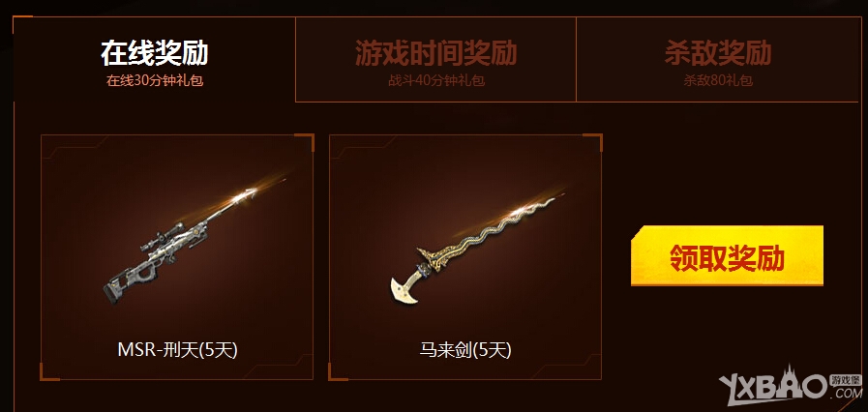Click the MSR-刑天(5天) item label
This screenshot has width=868, height=412.
177,350
